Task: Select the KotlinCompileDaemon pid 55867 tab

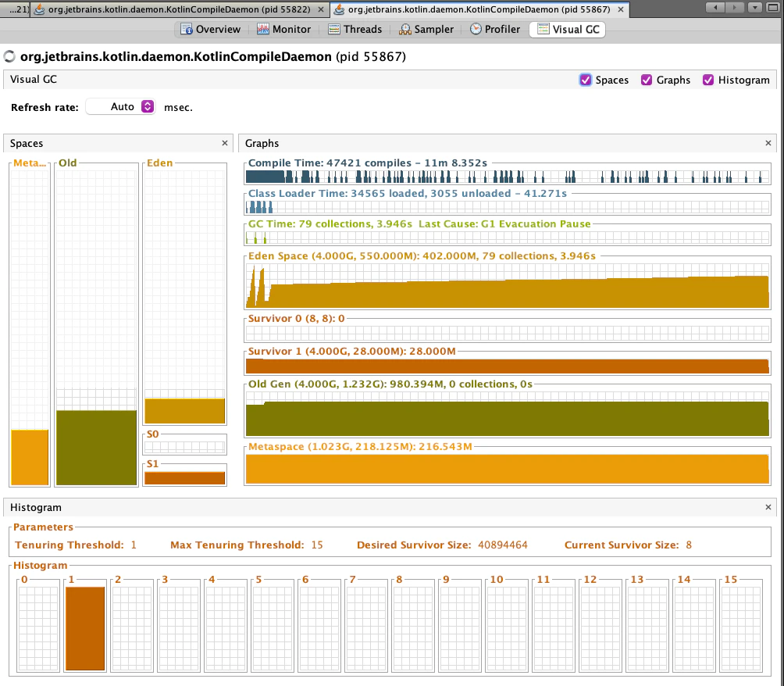Action: (479, 9)
